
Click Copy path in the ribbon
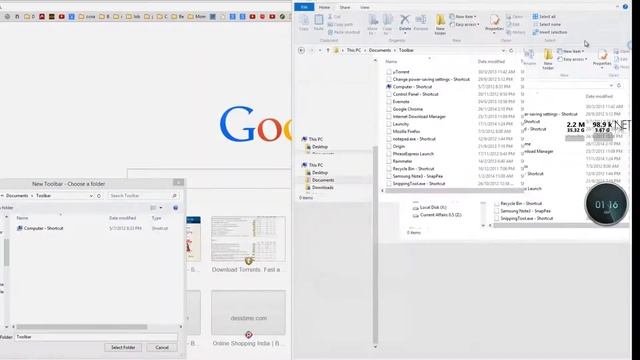[x=340, y=24]
